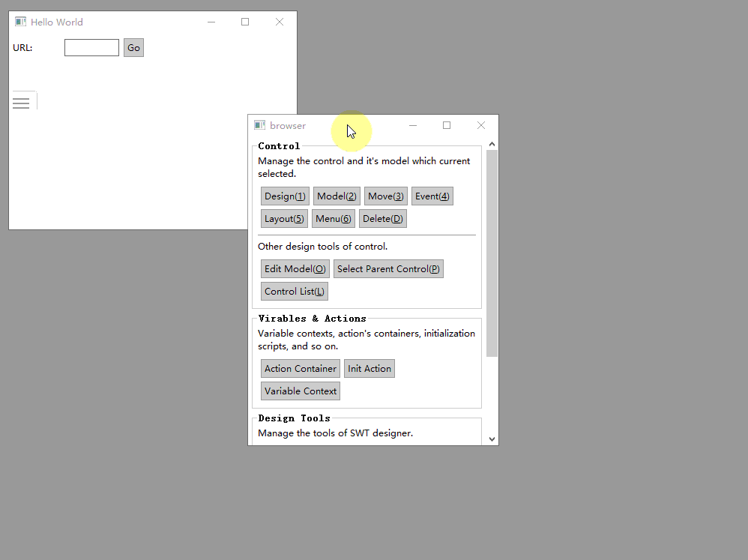This screenshot has height=560, width=748.
Task: Click the browser window title icon
Action: pyautogui.click(x=259, y=125)
